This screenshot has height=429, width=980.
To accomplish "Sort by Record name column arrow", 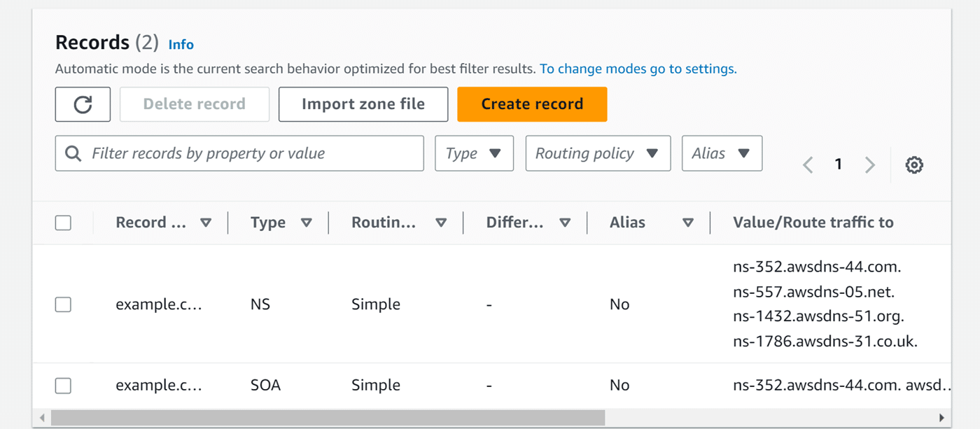I will [x=205, y=223].
